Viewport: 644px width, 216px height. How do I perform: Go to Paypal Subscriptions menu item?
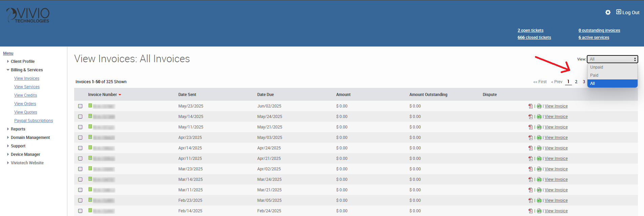click(x=34, y=121)
